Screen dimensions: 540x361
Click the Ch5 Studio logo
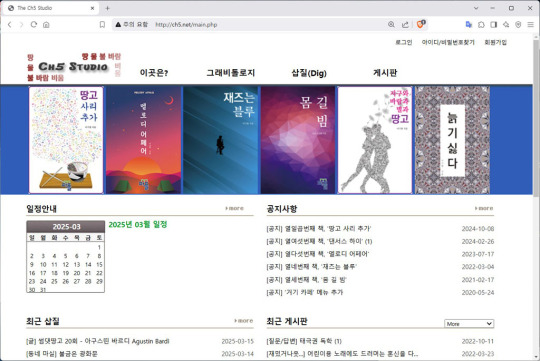click(x=73, y=67)
